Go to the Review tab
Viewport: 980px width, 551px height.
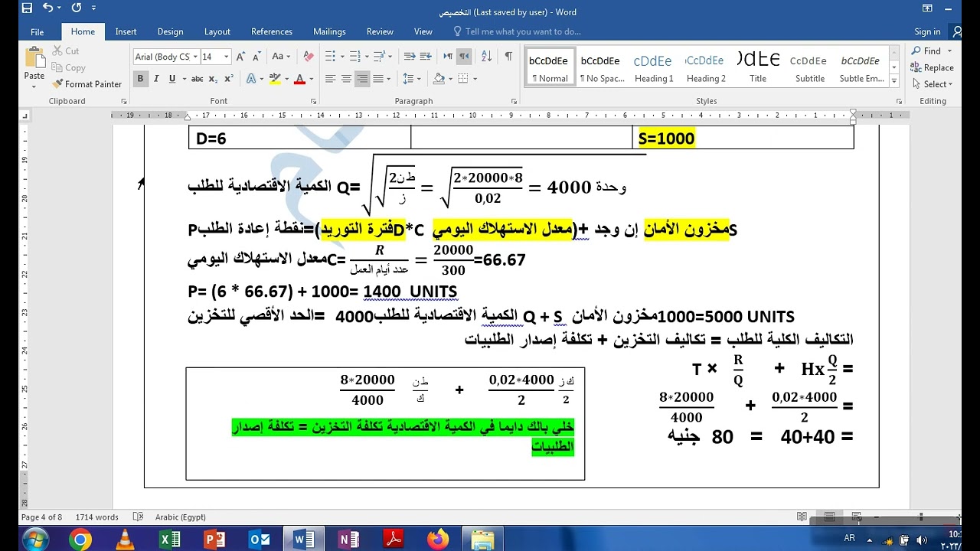click(380, 31)
